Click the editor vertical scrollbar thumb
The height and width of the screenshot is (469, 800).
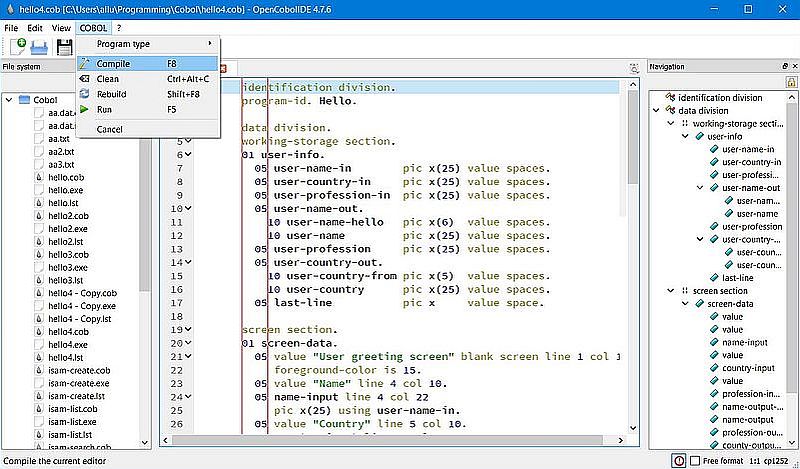click(x=633, y=138)
